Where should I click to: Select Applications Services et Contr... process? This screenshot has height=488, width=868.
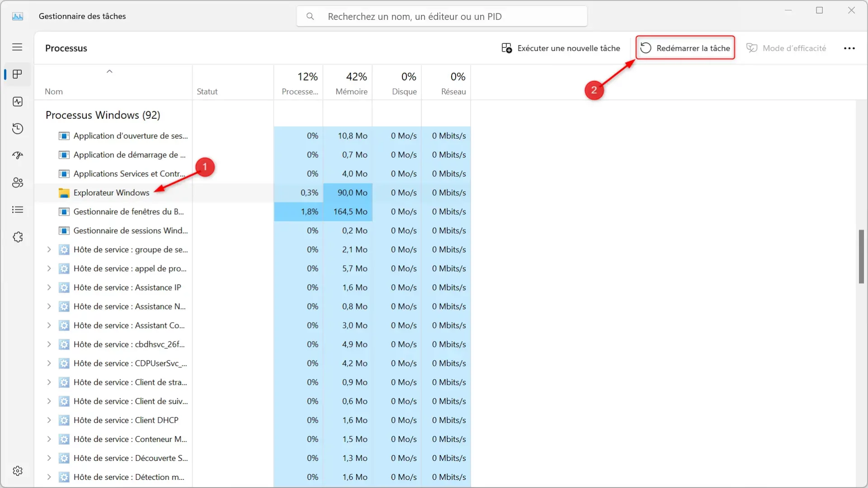(252, 174)
